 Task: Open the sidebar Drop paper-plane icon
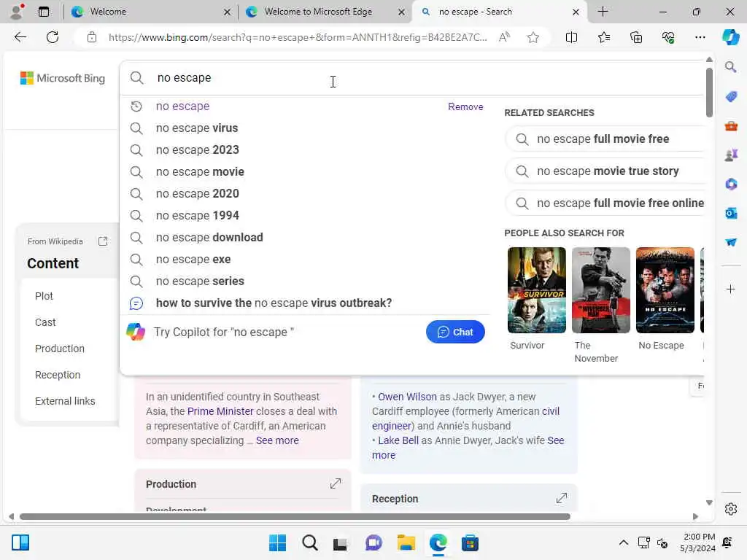[731, 242]
